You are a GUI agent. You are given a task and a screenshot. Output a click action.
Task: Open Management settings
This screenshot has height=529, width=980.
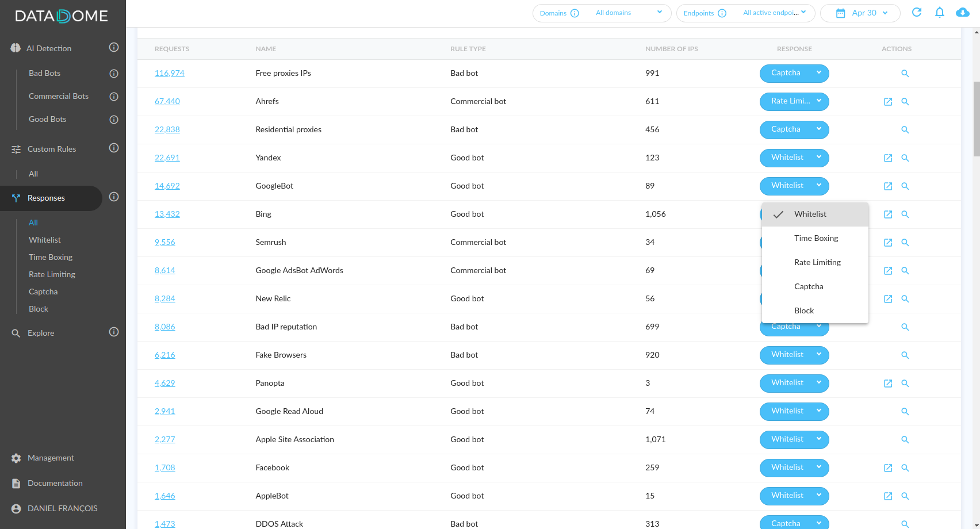(51, 458)
